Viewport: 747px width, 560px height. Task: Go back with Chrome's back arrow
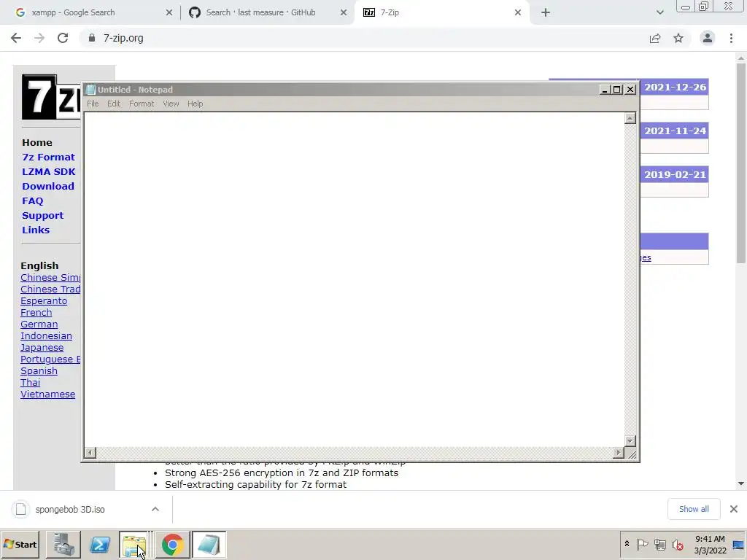point(16,38)
